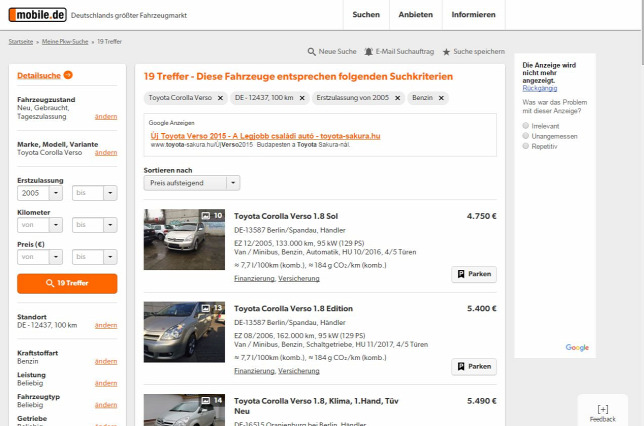Click the Neue Suche magnifier icon
This screenshot has height=426, width=644.
[312, 52]
